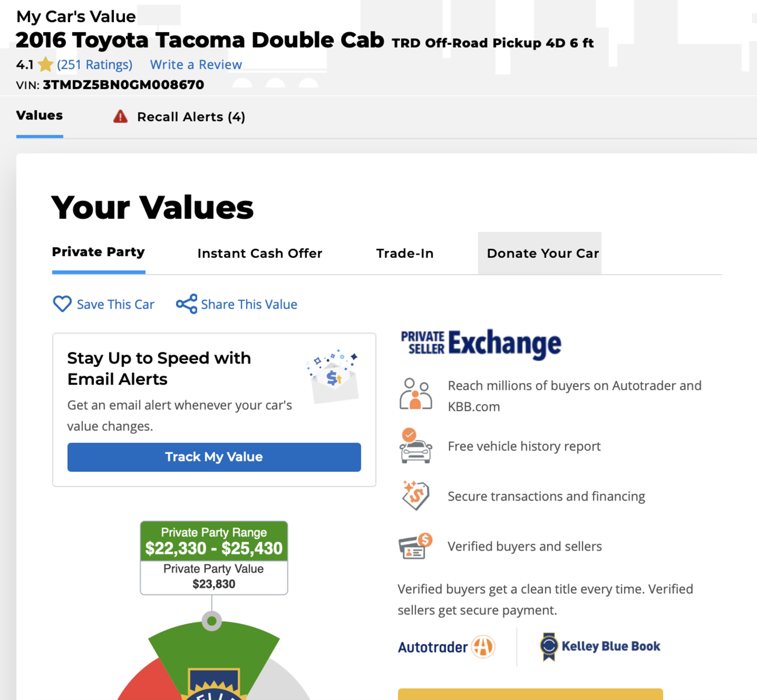
Task: Click the verified buyers ID card icon
Action: (x=415, y=547)
